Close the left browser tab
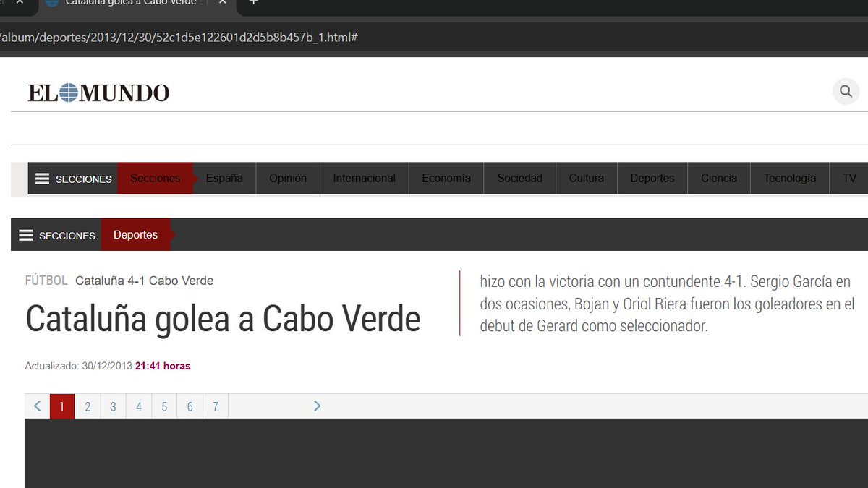868x488 pixels. click(20, 3)
